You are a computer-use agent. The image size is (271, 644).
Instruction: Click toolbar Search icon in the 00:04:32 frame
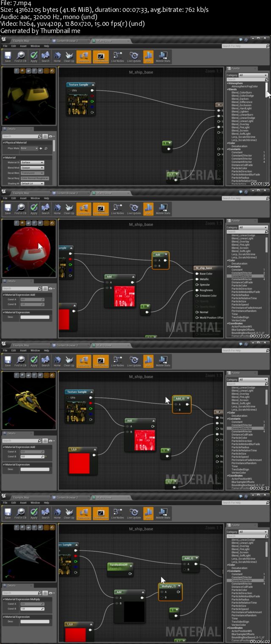coord(45,361)
